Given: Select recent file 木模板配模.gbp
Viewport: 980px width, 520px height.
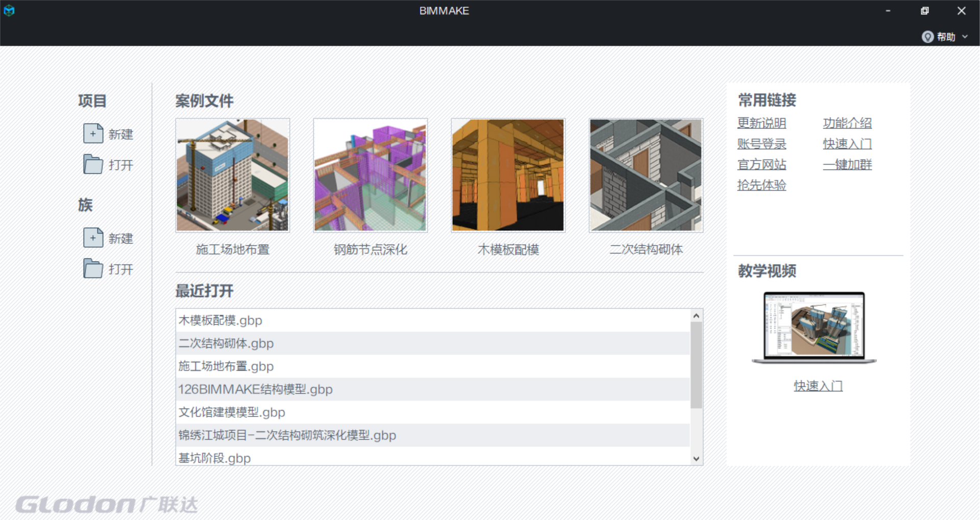Looking at the screenshot, I should coord(433,320).
